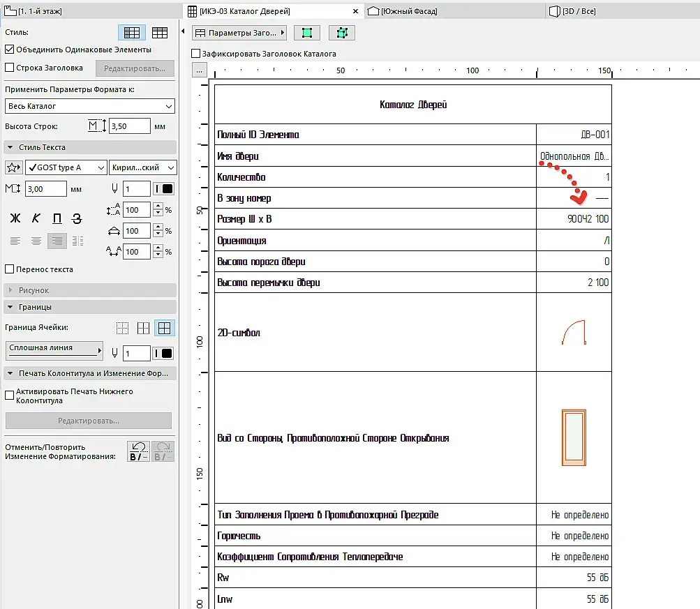Click the door elevation view thumbnail
The height and width of the screenshot is (609, 700).
[574, 437]
